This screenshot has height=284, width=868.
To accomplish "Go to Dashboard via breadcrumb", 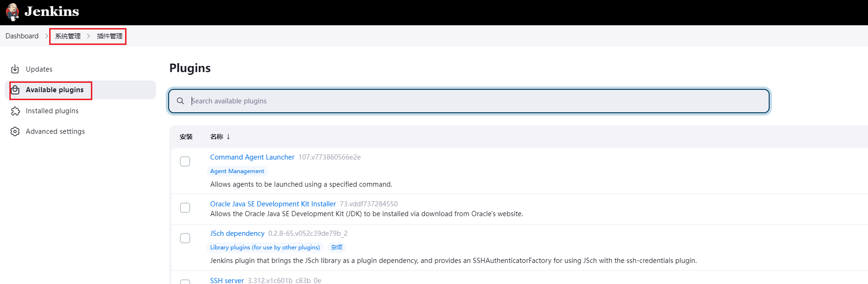I will tap(22, 36).
